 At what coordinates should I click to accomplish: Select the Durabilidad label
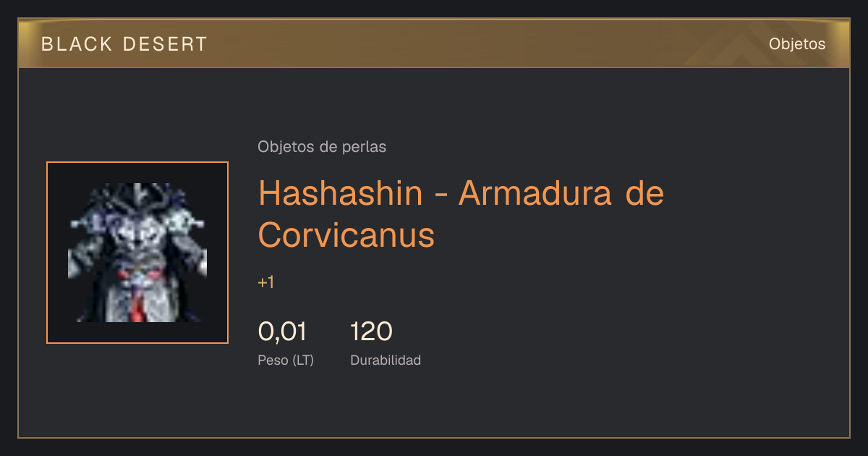point(386,360)
